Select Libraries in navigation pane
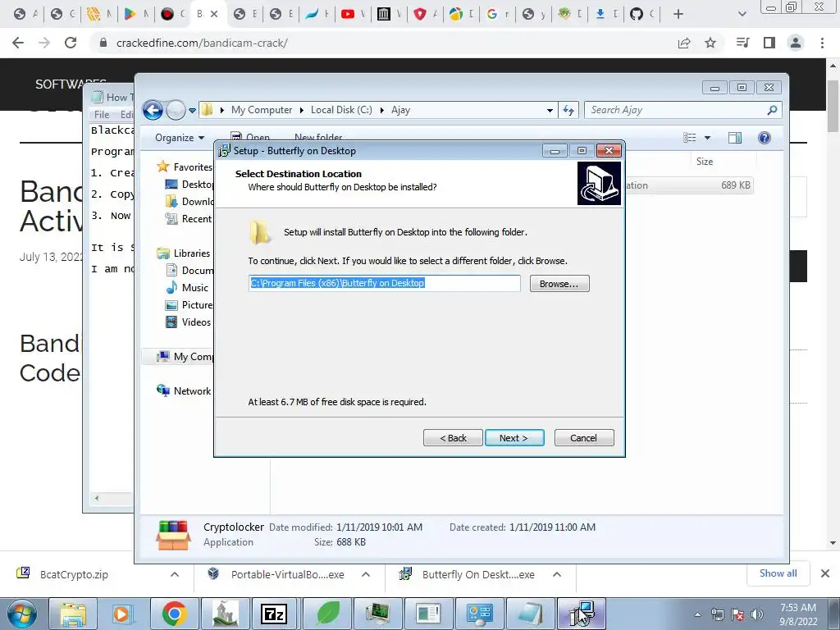 [183, 253]
